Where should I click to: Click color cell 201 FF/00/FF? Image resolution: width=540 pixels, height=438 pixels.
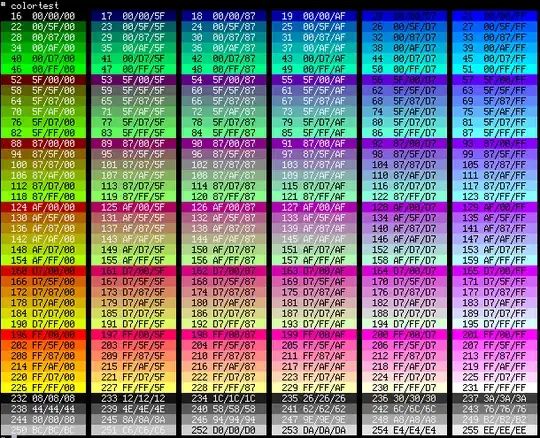[x=495, y=335]
